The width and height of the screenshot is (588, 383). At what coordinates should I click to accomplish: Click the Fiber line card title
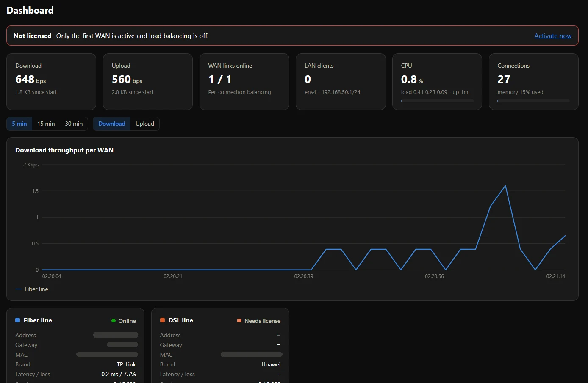pos(38,320)
